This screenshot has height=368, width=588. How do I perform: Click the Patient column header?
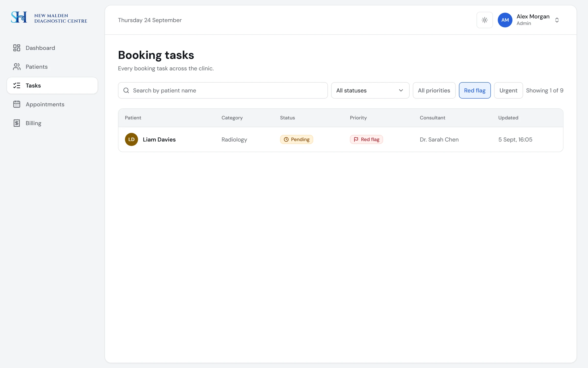coord(133,118)
